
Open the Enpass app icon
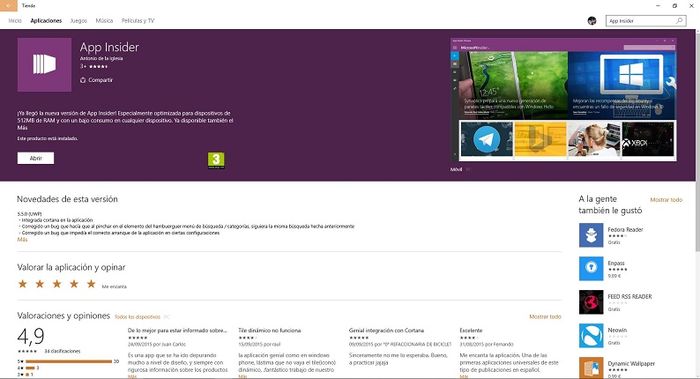point(591,268)
